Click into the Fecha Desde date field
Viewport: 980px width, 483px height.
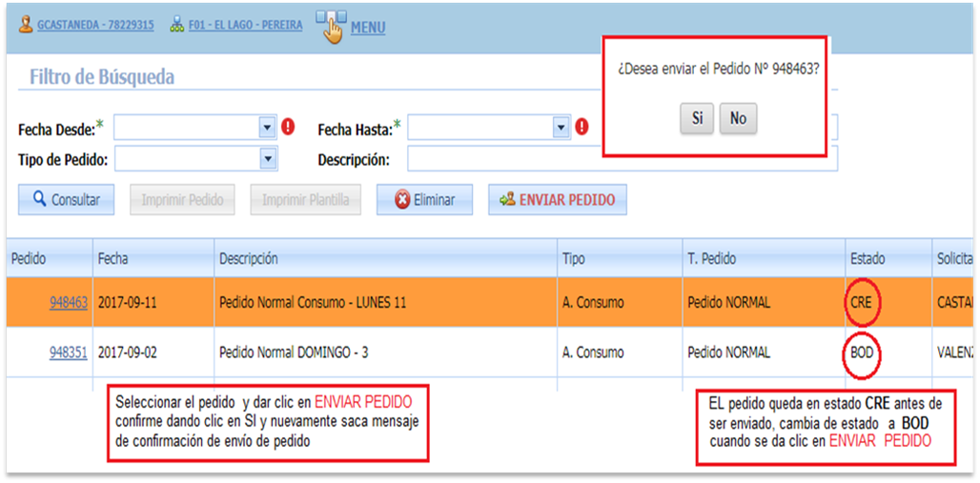pos(186,128)
